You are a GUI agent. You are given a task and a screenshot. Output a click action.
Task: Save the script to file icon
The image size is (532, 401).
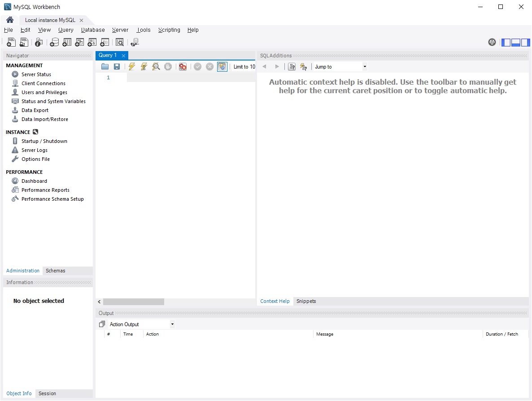[117, 67]
